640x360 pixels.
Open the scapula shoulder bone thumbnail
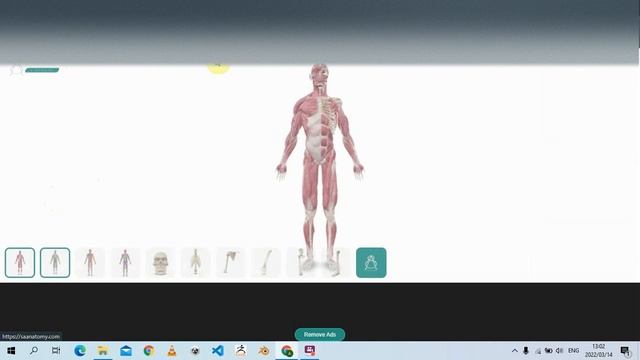click(x=231, y=263)
